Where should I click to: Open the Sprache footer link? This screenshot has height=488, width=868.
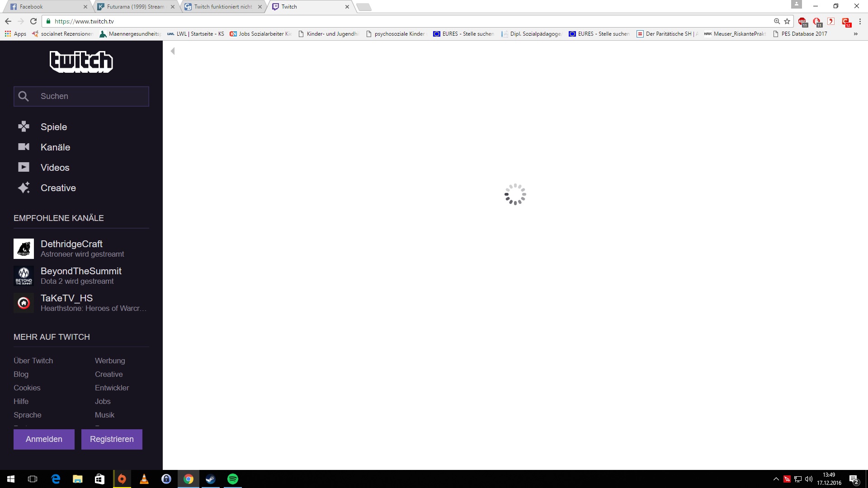(x=28, y=415)
